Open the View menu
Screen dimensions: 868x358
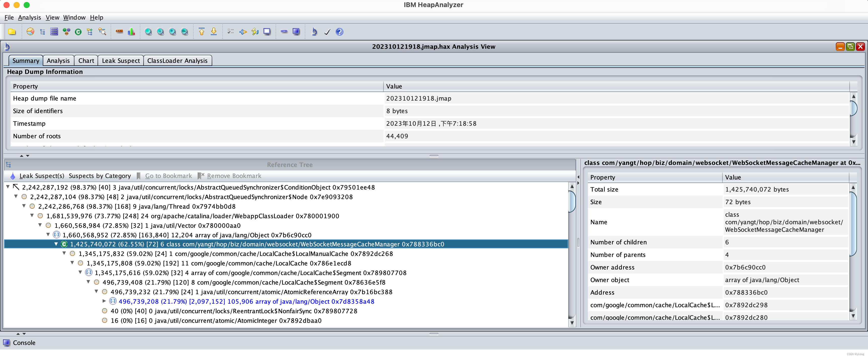52,18
